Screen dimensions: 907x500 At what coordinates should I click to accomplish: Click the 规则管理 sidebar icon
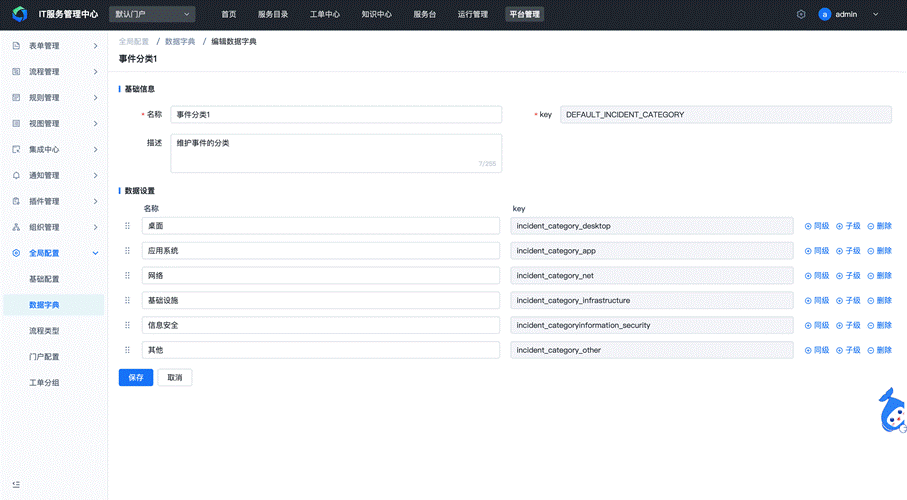[16, 98]
